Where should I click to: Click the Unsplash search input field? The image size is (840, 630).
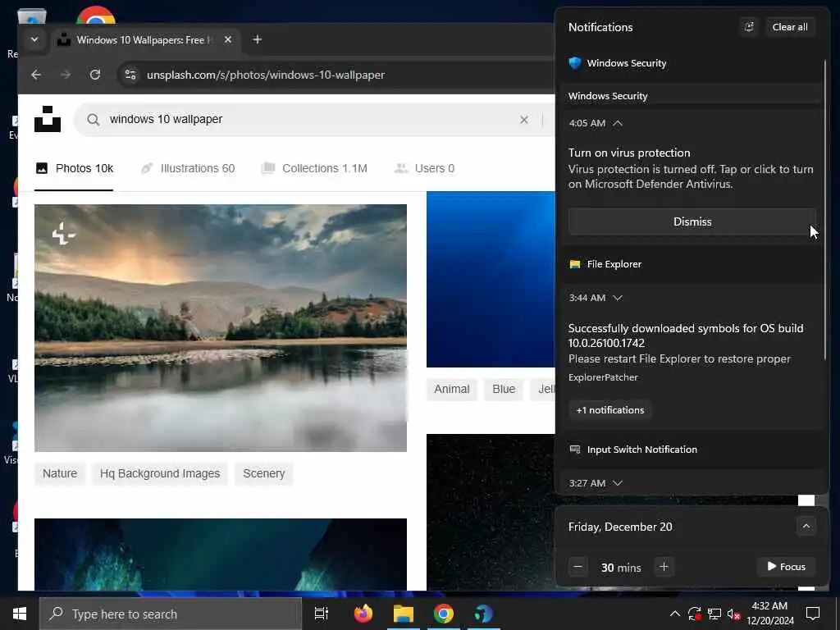coord(311,120)
